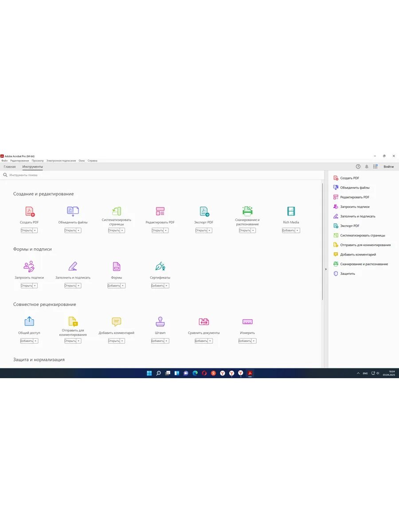Viewport: 399px width, 532px height.
Task: Click the tools list vertical scrollbar
Action: point(322,242)
